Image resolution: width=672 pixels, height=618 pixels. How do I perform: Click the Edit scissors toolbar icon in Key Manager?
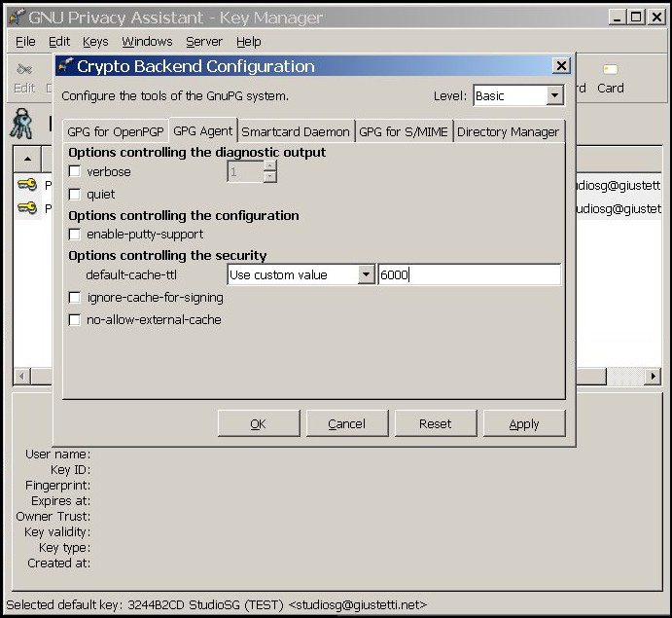point(24,69)
